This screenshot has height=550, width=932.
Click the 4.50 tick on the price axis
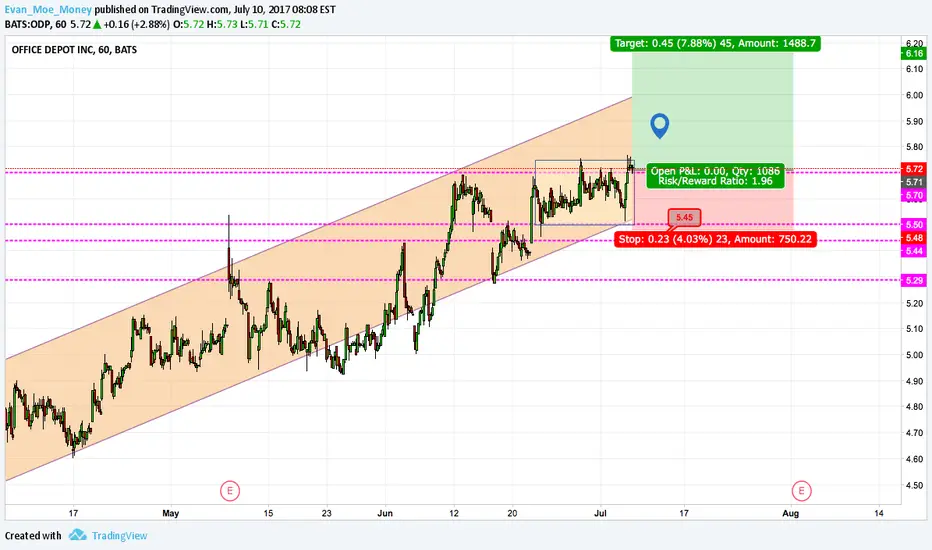click(x=915, y=485)
